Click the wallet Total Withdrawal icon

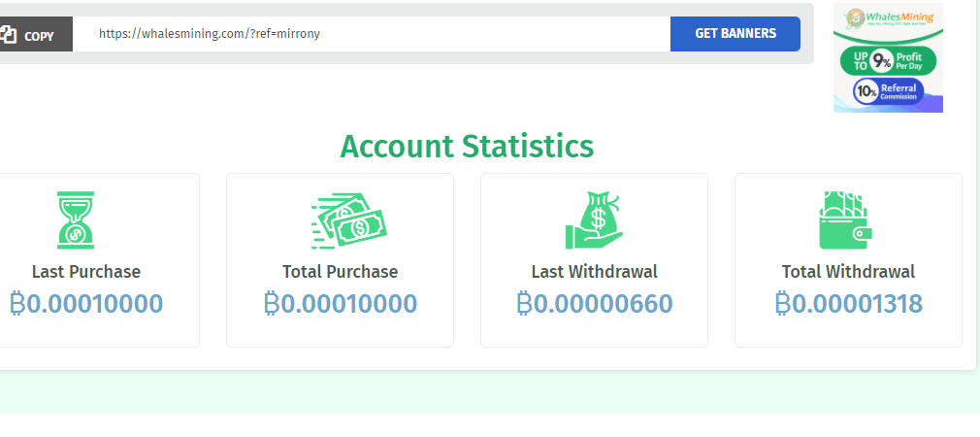pyautogui.click(x=846, y=220)
